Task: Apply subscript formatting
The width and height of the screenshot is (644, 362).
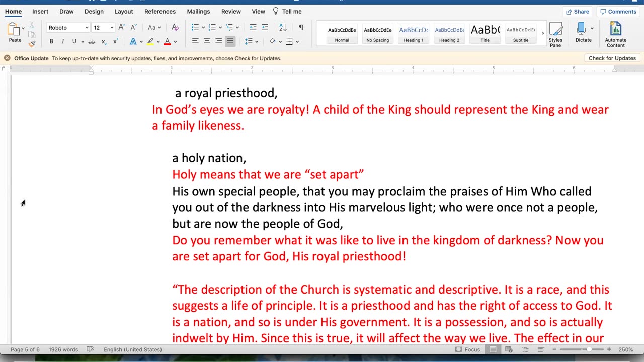Action: click(103, 42)
